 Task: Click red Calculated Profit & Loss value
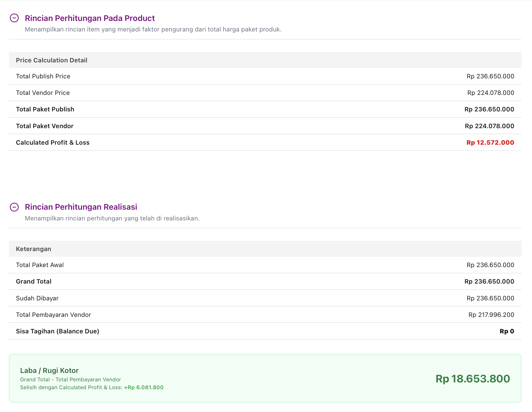click(x=490, y=143)
